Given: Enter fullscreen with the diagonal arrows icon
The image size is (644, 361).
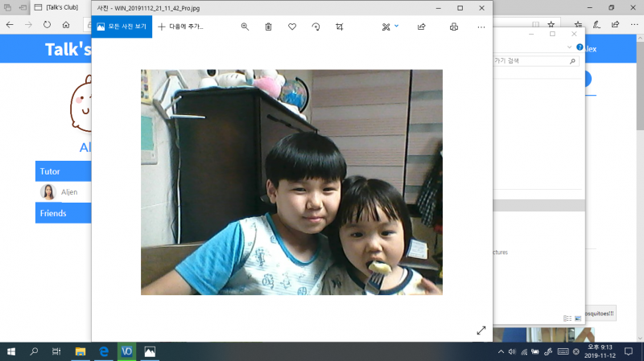Looking at the screenshot, I should [481, 330].
